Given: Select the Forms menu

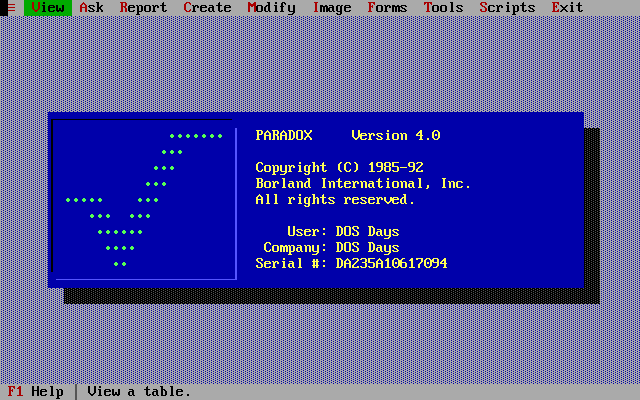Looking at the screenshot, I should tap(387, 8).
